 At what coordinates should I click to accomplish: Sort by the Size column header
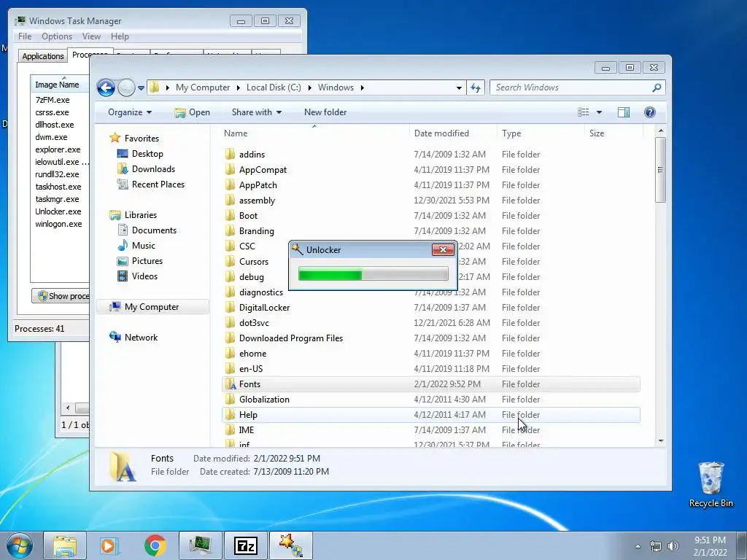(x=614, y=133)
